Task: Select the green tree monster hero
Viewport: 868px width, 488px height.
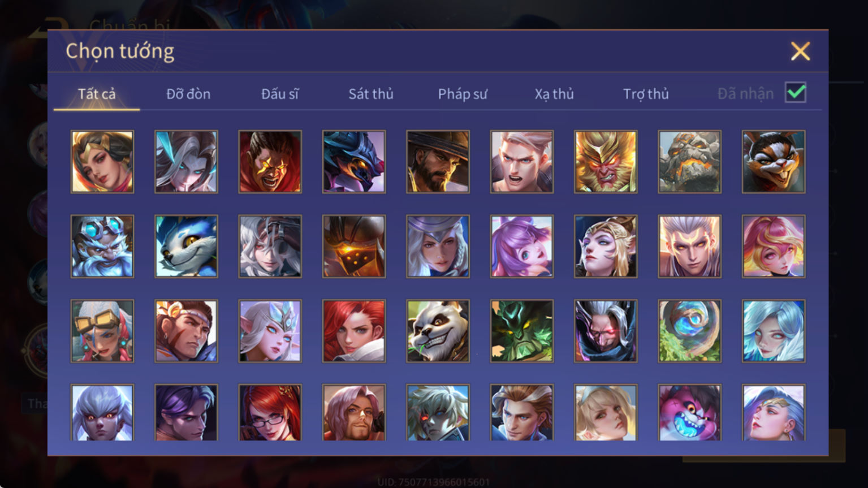Action: click(522, 331)
